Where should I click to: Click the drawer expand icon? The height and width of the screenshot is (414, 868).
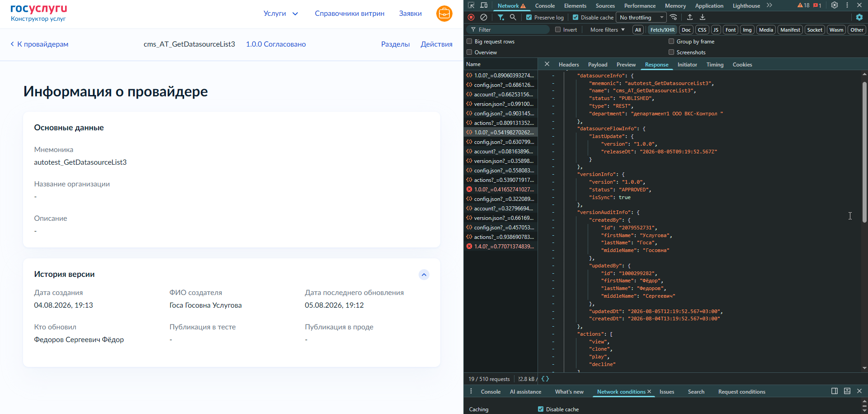coord(847,391)
